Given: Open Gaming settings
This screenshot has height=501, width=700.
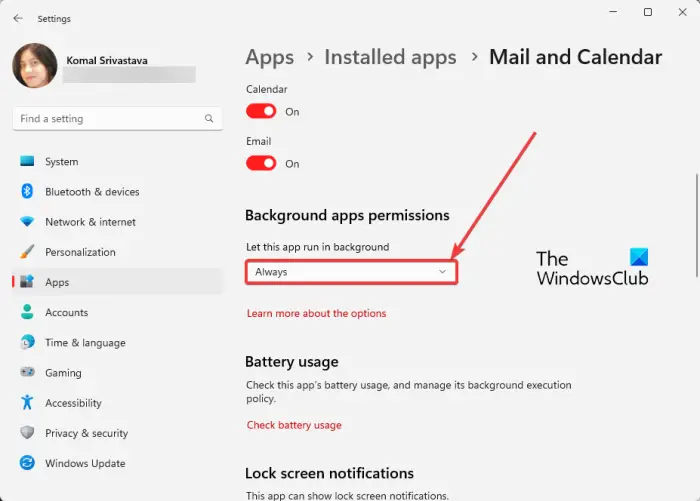Looking at the screenshot, I should tap(117, 372).
